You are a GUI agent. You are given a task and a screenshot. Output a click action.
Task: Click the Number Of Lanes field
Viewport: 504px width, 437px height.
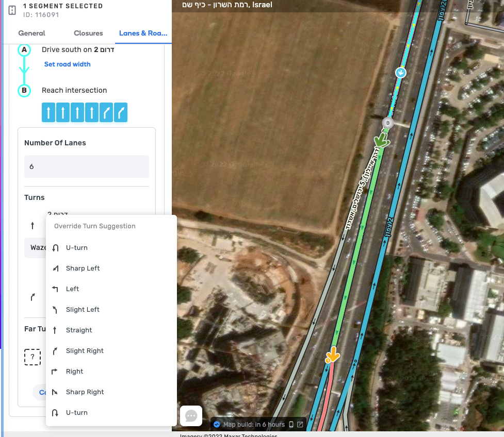(x=86, y=167)
